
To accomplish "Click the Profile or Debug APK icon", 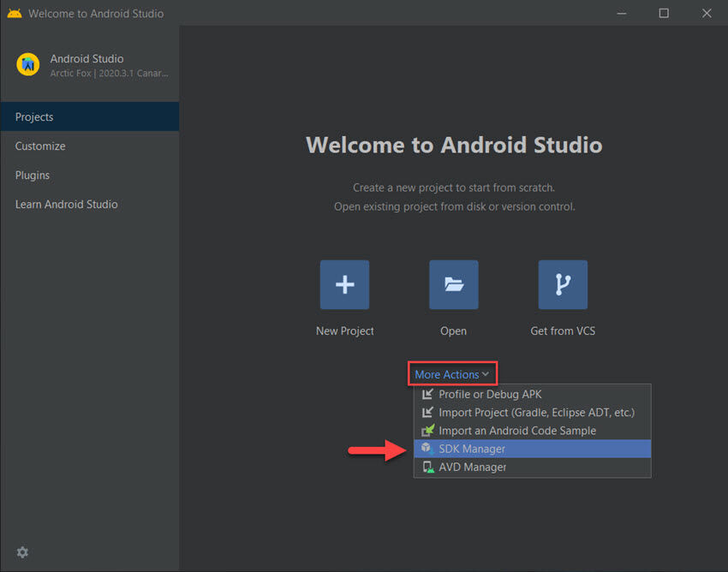I will (x=427, y=394).
